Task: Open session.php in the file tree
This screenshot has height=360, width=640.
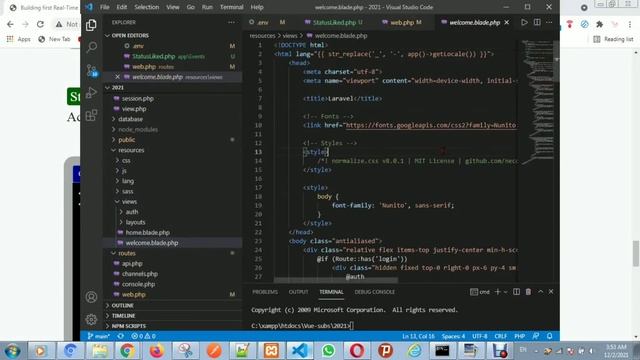Action: [x=138, y=98]
